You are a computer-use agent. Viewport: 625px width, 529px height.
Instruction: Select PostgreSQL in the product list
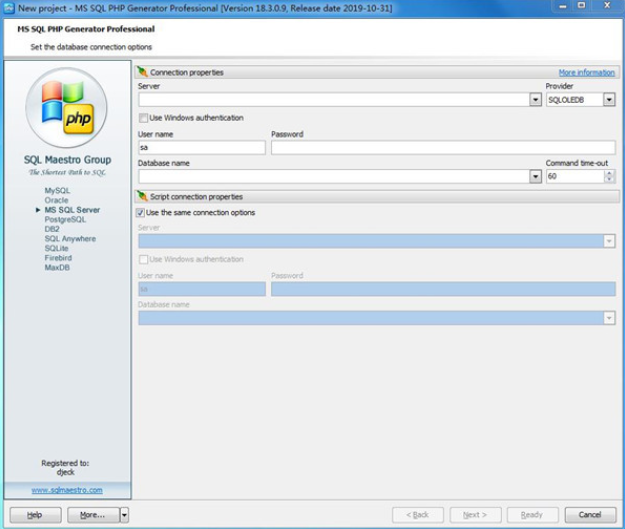65,220
